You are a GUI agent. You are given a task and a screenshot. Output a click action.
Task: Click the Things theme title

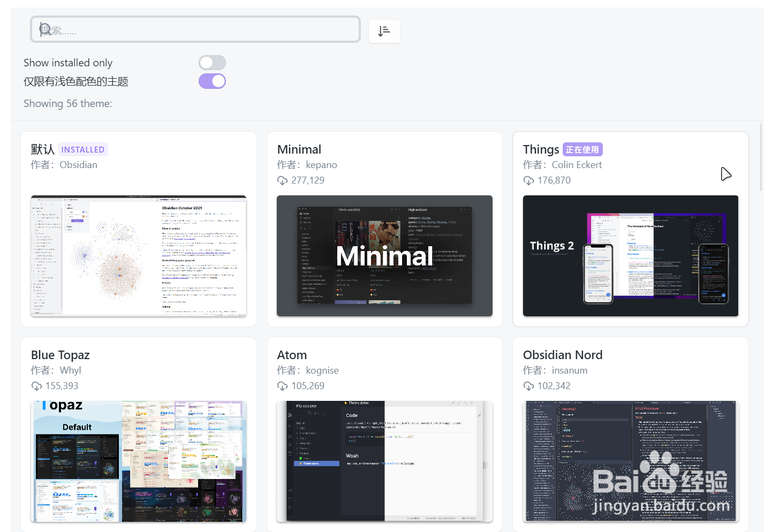(541, 149)
